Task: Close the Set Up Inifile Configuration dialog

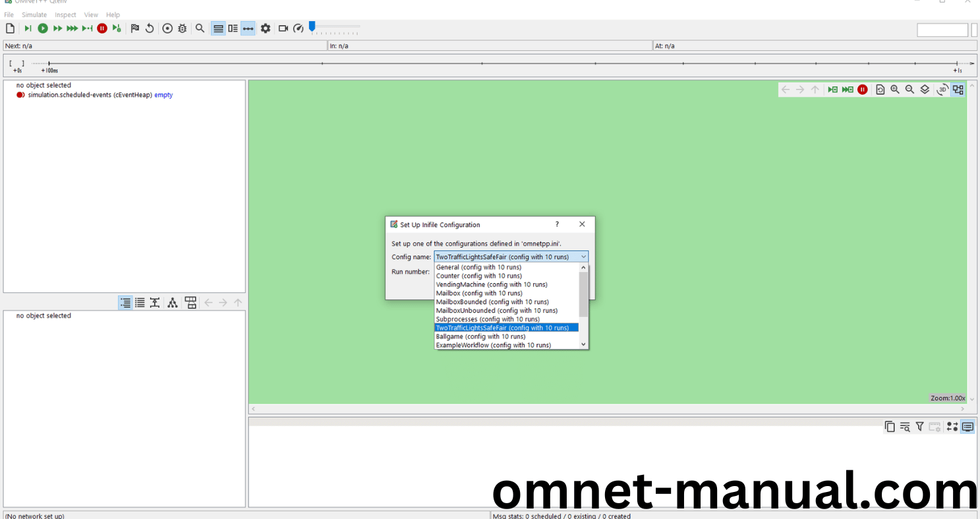Action: click(582, 224)
